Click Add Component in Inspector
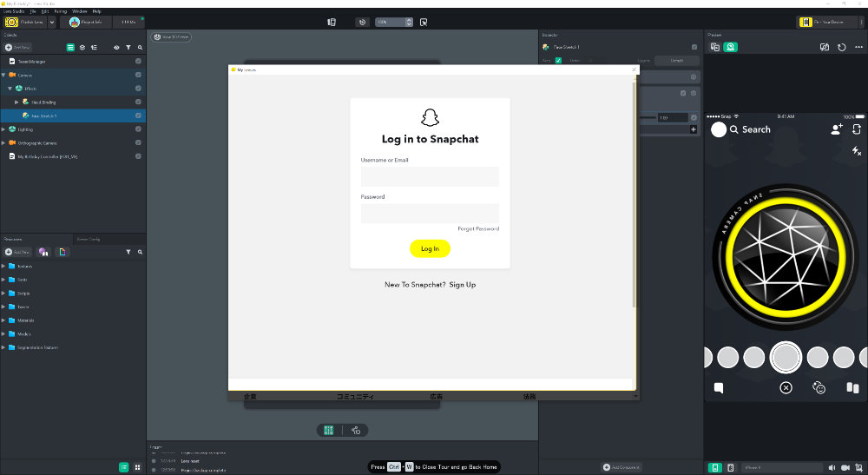The height and width of the screenshot is (475, 868). tap(621, 467)
